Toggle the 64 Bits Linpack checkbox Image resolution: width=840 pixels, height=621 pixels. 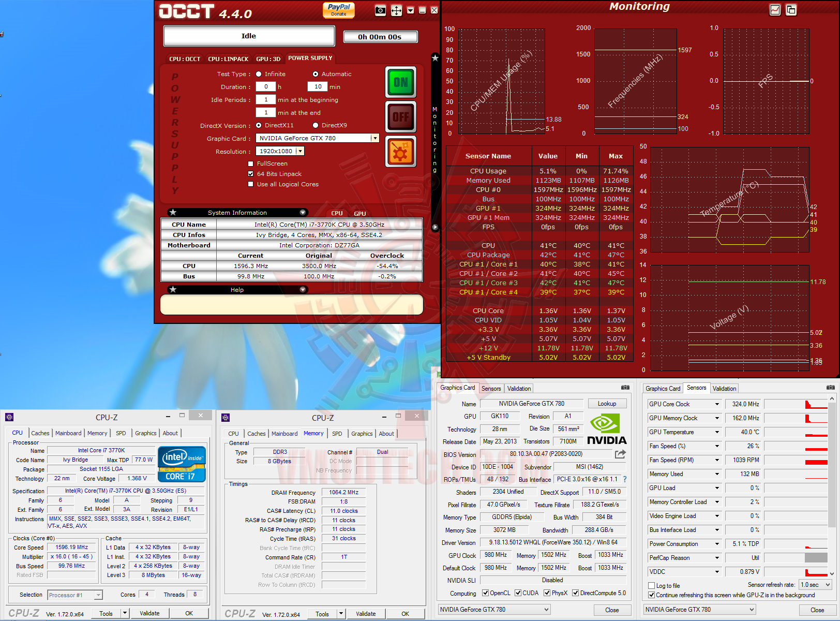click(251, 174)
